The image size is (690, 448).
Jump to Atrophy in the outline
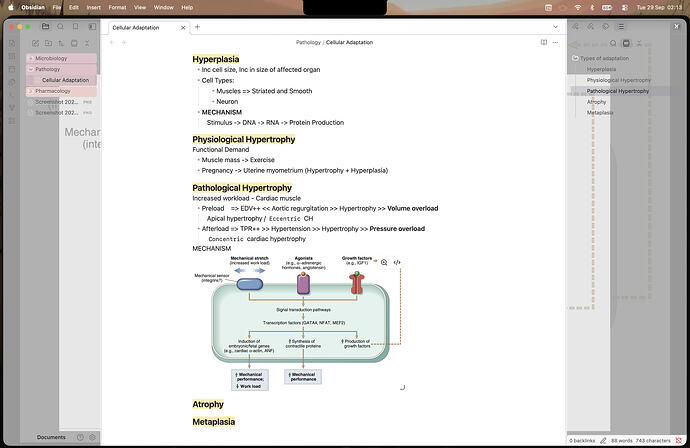coord(596,102)
